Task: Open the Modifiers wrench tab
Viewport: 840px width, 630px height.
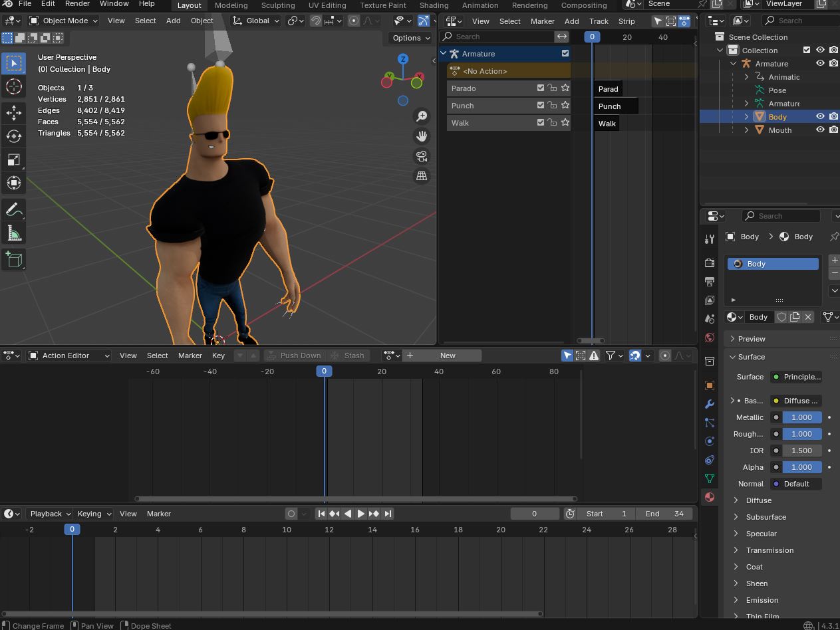Action: coord(710,404)
